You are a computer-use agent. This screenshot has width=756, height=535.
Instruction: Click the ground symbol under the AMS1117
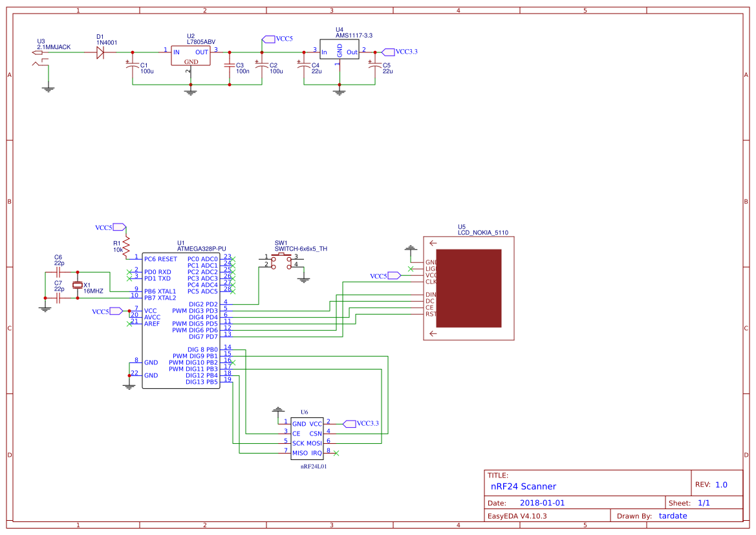[x=340, y=92]
